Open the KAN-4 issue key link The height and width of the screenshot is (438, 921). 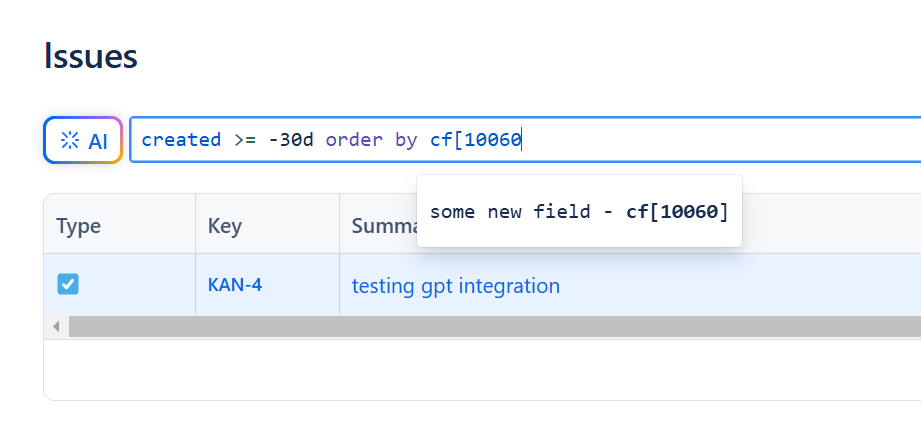pos(235,285)
